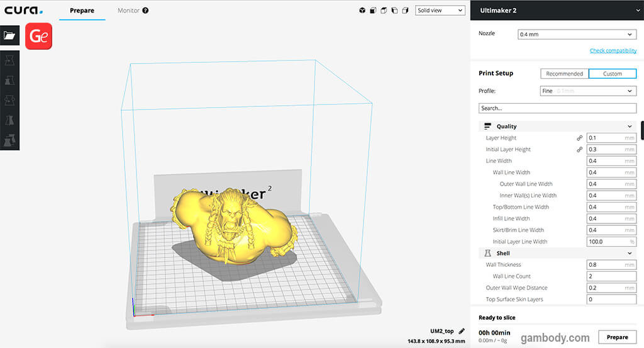Collapse the Quality settings section
The width and height of the screenshot is (644, 348).
click(x=630, y=126)
